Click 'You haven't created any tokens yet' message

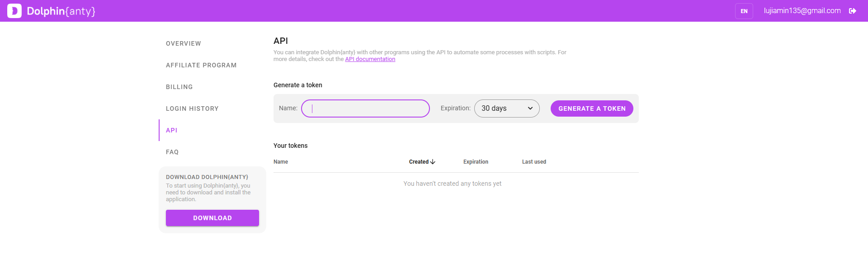click(x=453, y=184)
